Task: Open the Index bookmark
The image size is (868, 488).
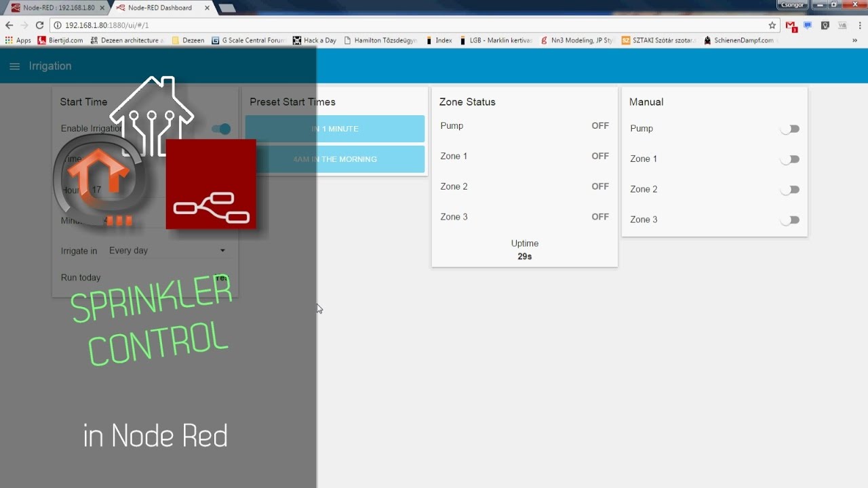Action: (439, 41)
